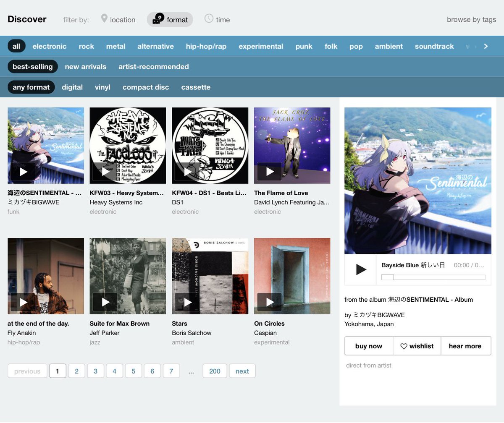Open the location filter
The width and height of the screenshot is (504, 423).
pos(118,19)
